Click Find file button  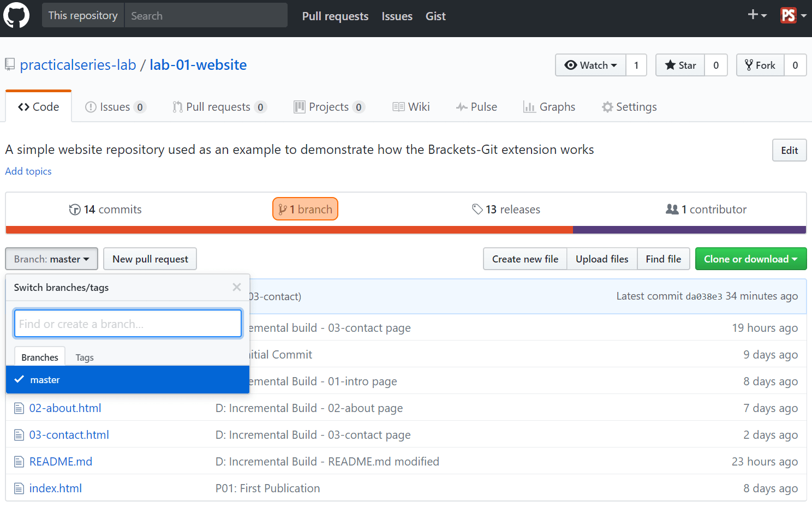[x=664, y=259]
